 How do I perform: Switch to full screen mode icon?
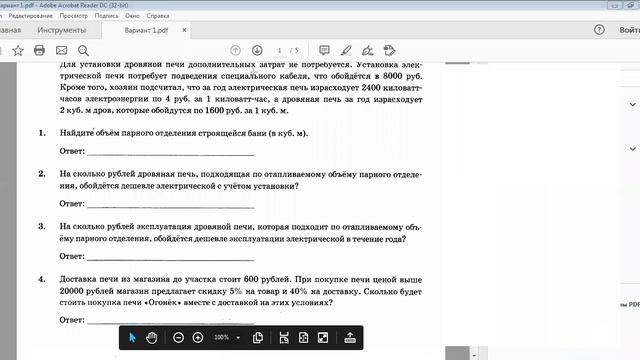pyautogui.click(x=323, y=338)
